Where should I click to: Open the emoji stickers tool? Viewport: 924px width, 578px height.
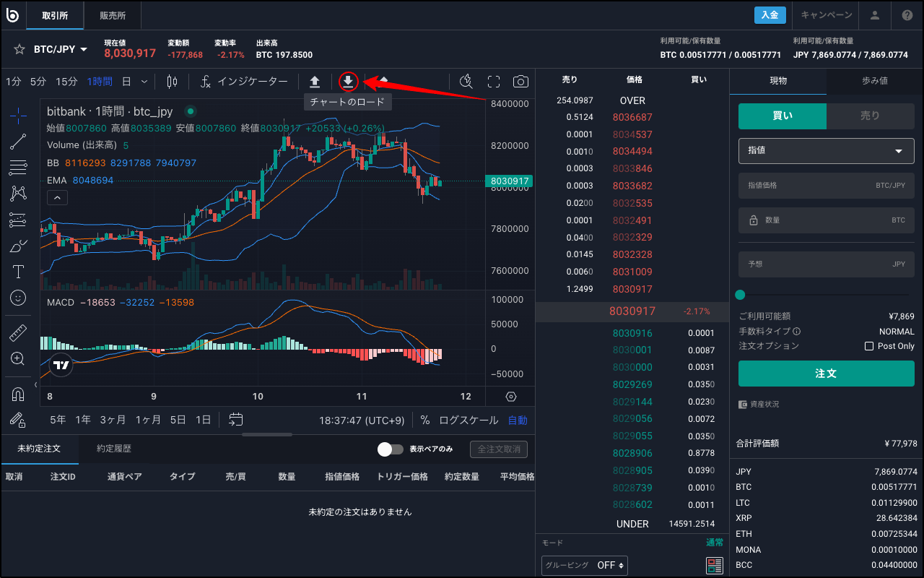(x=17, y=298)
